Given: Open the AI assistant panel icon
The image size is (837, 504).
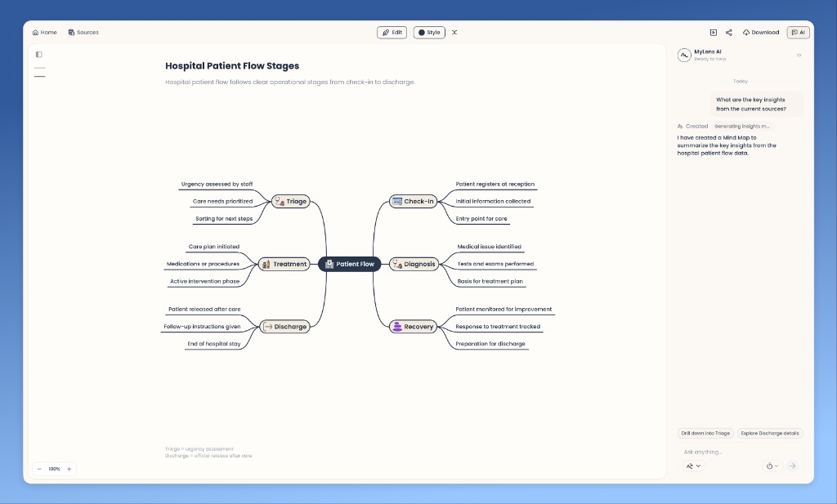Looking at the screenshot, I should tap(798, 32).
